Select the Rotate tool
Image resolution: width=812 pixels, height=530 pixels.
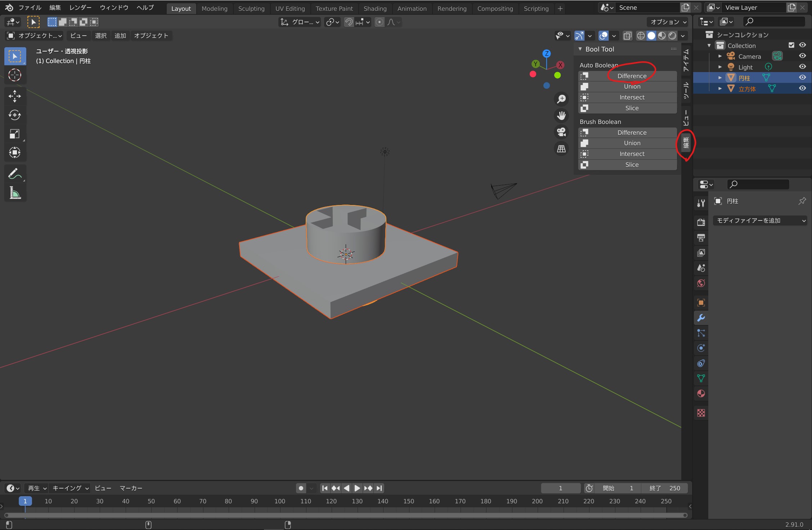[15, 115]
